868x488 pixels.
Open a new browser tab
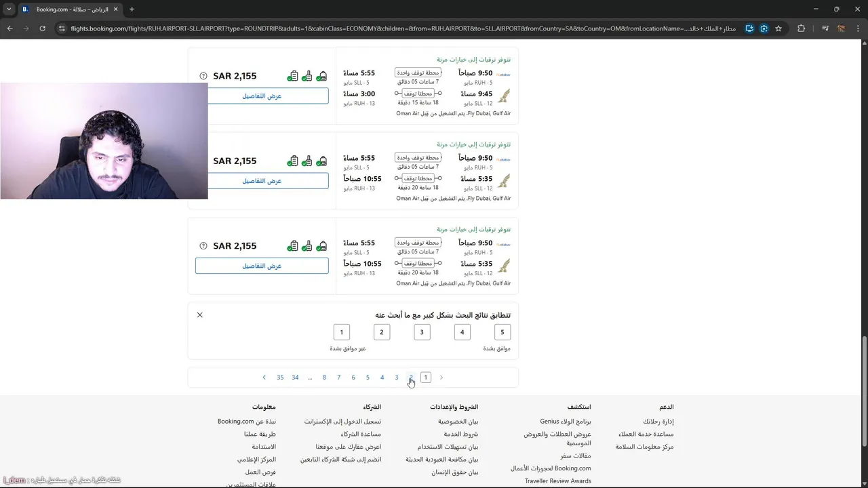(132, 9)
